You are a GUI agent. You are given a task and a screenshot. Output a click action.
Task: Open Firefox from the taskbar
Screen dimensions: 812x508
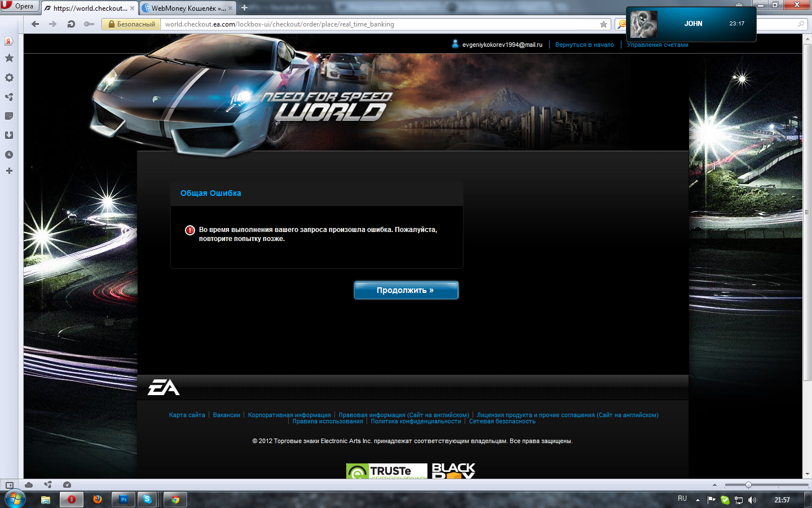pyautogui.click(x=98, y=500)
